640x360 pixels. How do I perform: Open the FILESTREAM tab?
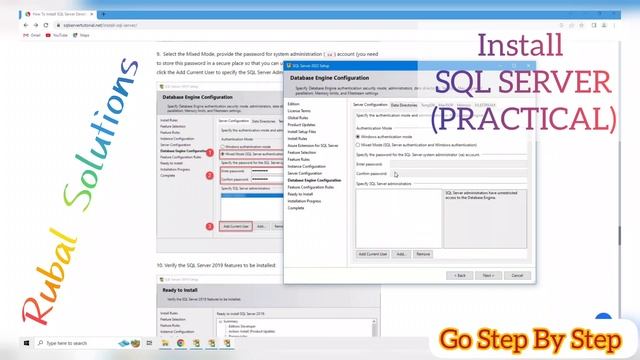[x=485, y=105]
